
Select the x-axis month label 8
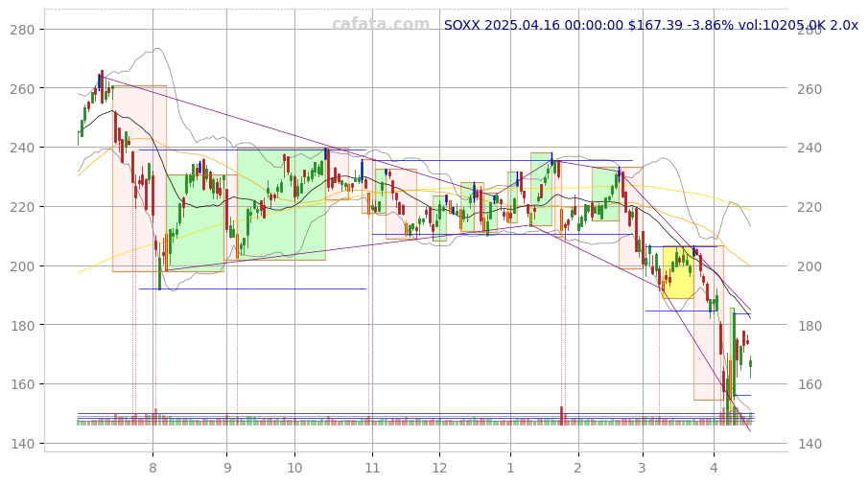152,468
